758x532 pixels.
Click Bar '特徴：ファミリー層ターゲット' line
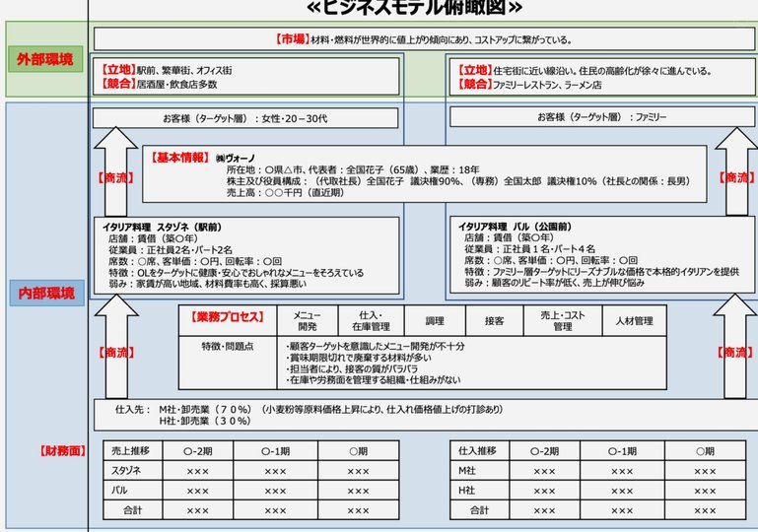[x=601, y=272]
